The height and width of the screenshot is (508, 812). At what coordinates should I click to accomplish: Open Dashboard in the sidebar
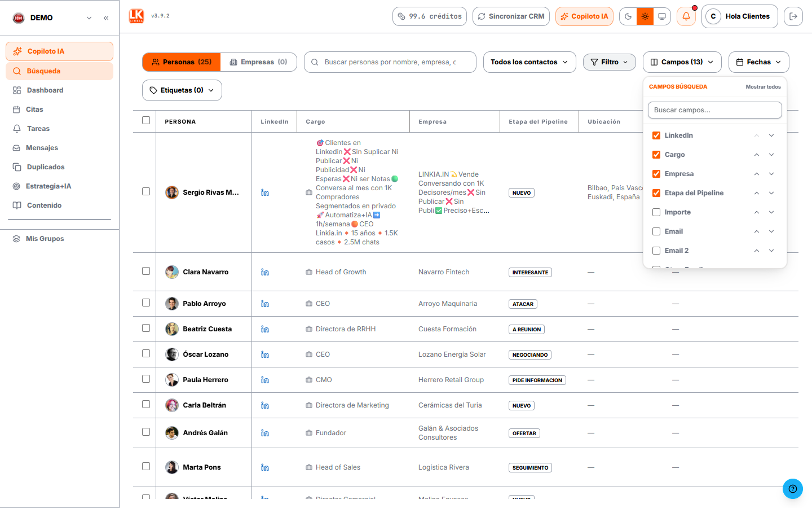point(59,90)
